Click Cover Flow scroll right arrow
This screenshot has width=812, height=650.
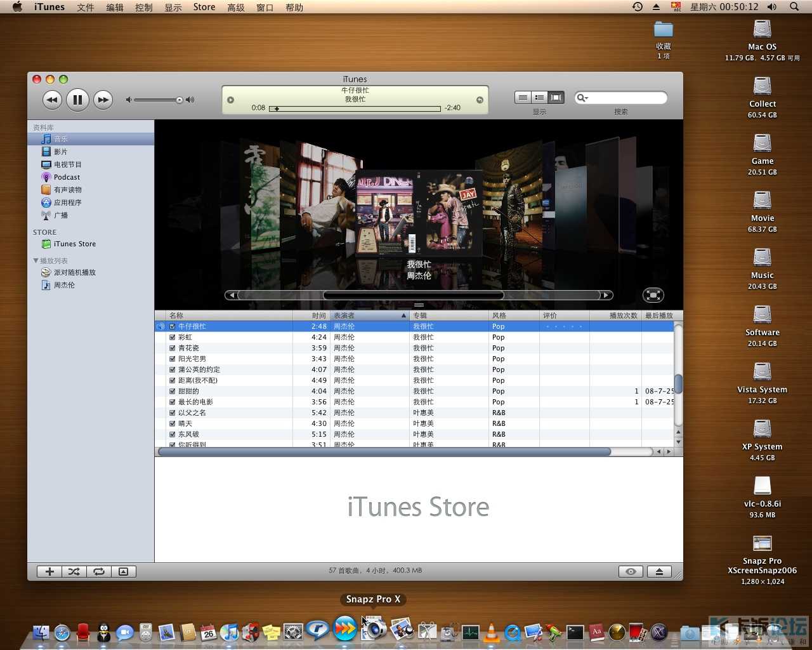coord(607,295)
